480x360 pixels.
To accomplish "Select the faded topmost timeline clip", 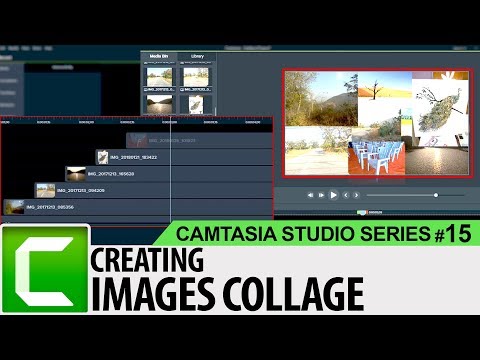I will coord(199,140).
